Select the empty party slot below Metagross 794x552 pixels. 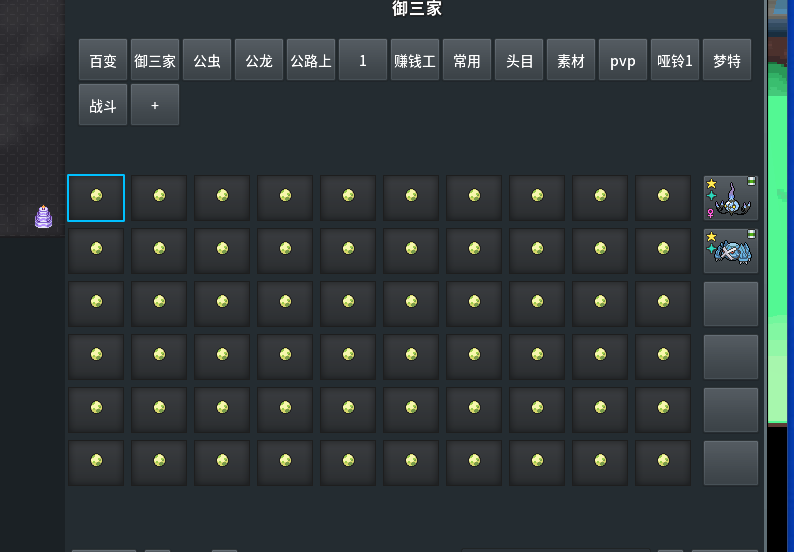[x=731, y=304]
